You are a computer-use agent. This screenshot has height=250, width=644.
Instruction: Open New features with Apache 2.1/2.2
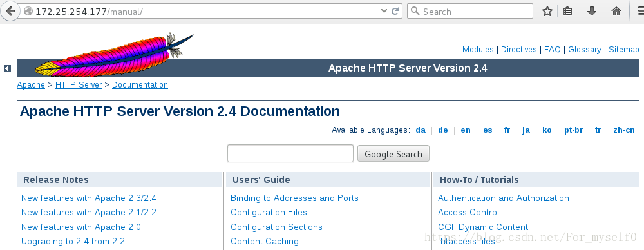(x=89, y=212)
